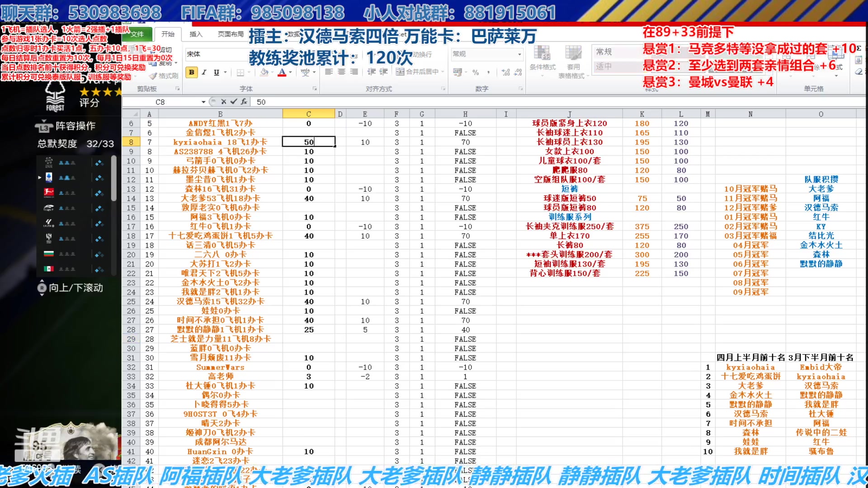
Task: Click the Clear eraser icon in ribbon
Action: pyautogui.click(x=859, y=72)
